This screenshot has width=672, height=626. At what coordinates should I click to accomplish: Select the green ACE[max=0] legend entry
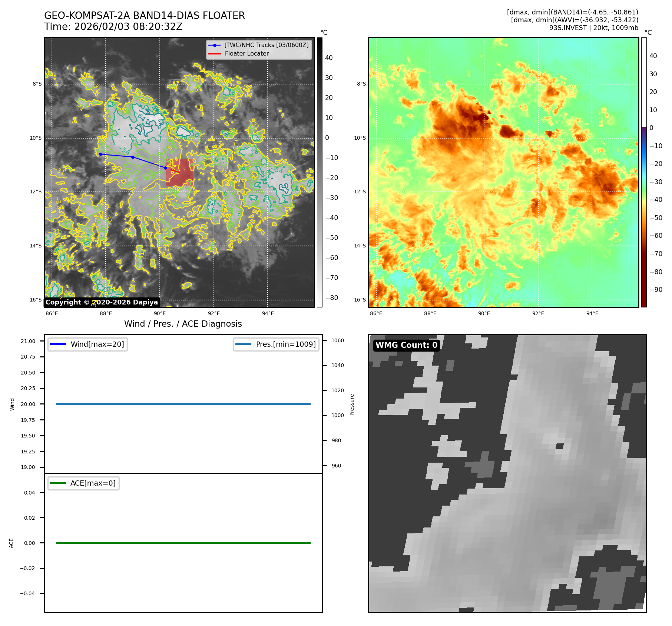pyautogui.click(x=83, y=483)
